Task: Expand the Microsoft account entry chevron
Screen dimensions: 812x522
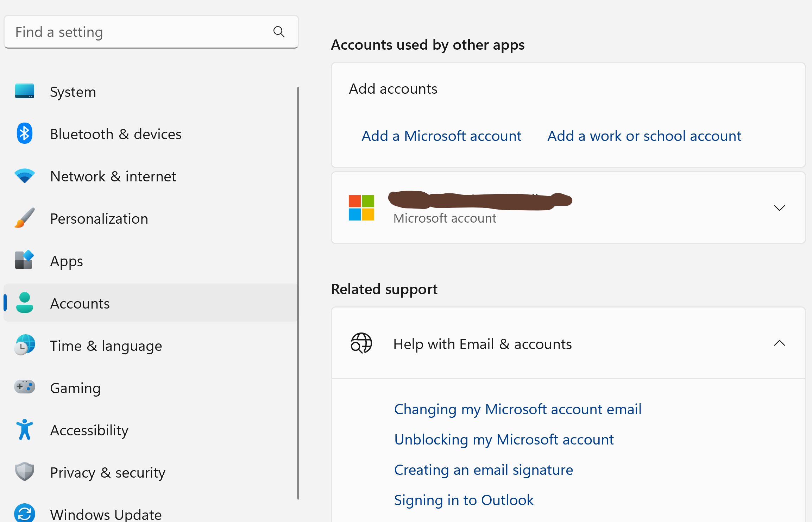Action: pyautogui.click(x=779, y=208)
